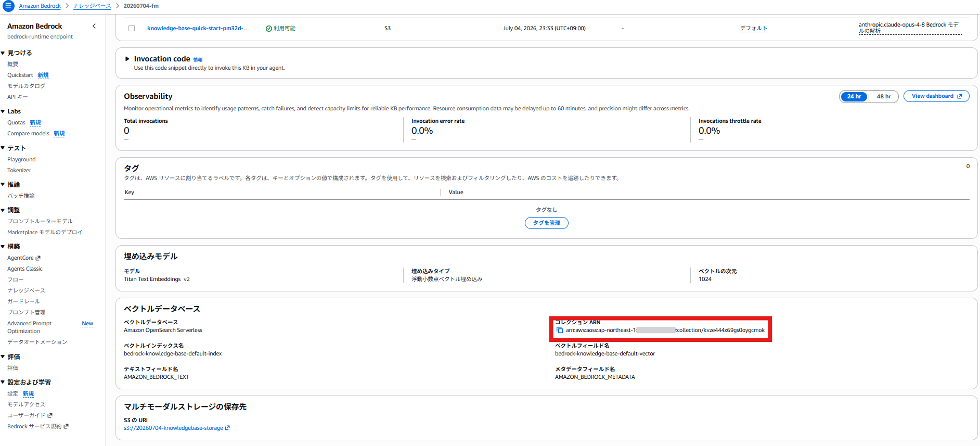Collapse the 構築 sidebar section
The height and width of the screenshot is (446, 980).
pyautogui.click(x=3, y=247)
